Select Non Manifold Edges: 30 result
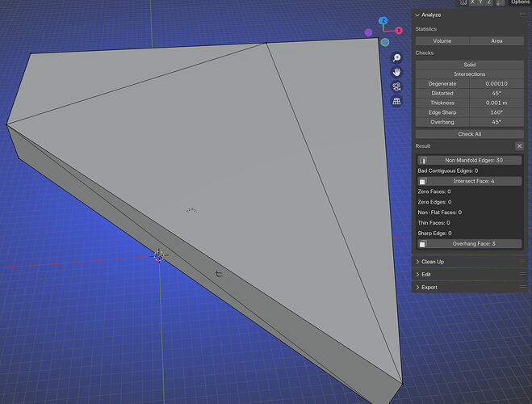This screenshot has width=532, height=404. [x=470, y=160]
